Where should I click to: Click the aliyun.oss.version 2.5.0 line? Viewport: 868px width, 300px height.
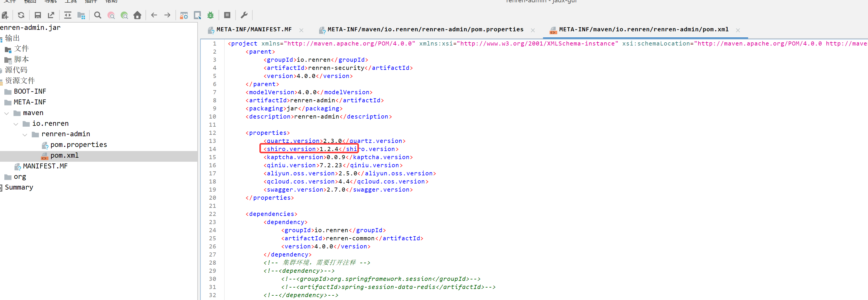coord(350,173)
